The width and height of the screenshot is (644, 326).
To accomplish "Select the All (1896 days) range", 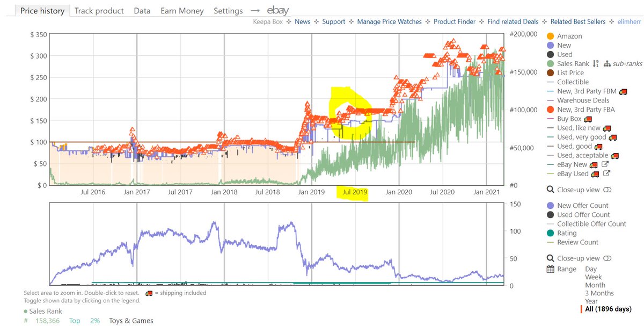I will [x=608, y=309].
